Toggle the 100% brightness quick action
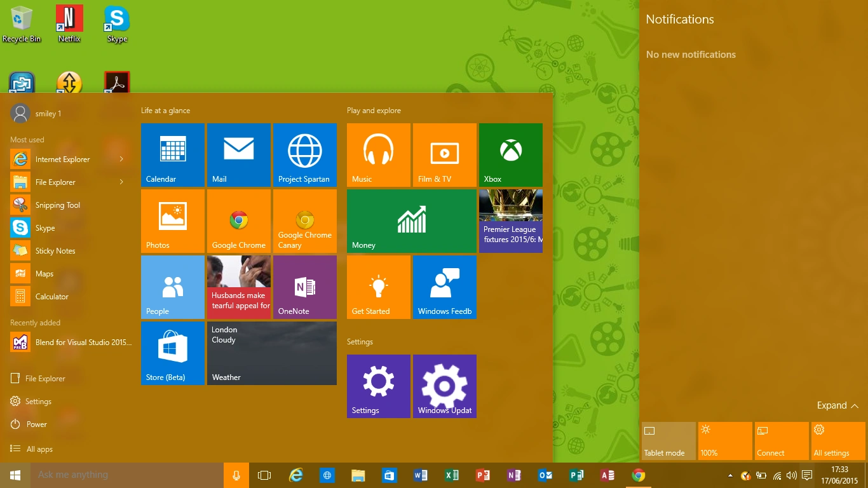Screen dimensions: 868x488 coord(725,441)
